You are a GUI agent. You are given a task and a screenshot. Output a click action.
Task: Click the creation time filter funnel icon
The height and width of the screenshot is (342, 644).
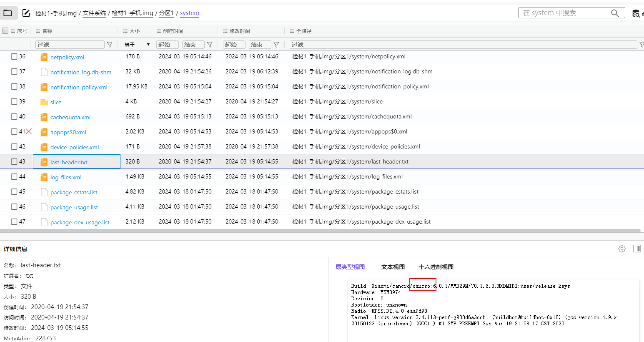(210, 45)
